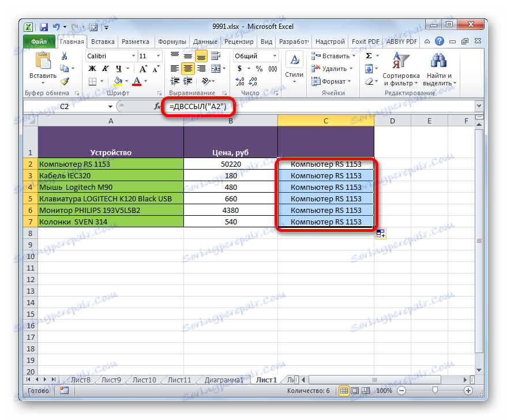The image size is (507, 420).
Task: Click Decrease Indent icon
Action: pyautogui.click(x=175, y=81)
